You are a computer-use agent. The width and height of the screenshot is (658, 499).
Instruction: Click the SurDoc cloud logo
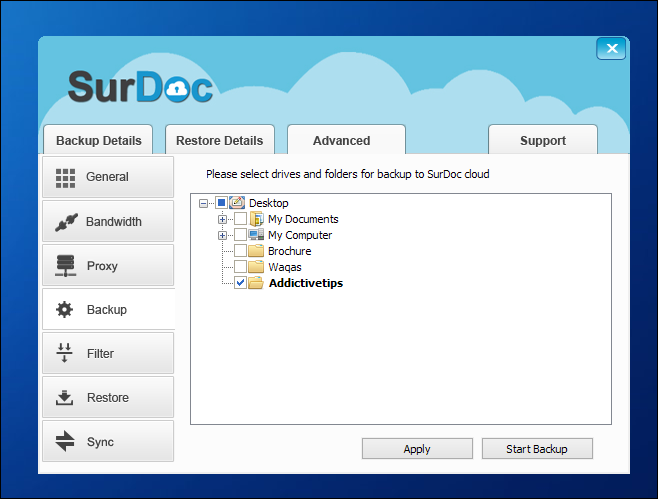pos(141,87)
